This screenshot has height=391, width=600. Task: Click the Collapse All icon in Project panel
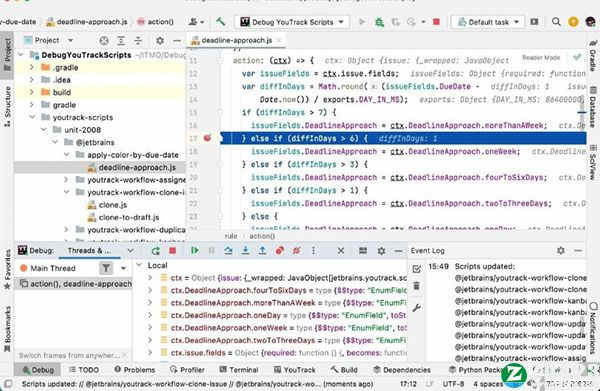(x=138, y=40)
